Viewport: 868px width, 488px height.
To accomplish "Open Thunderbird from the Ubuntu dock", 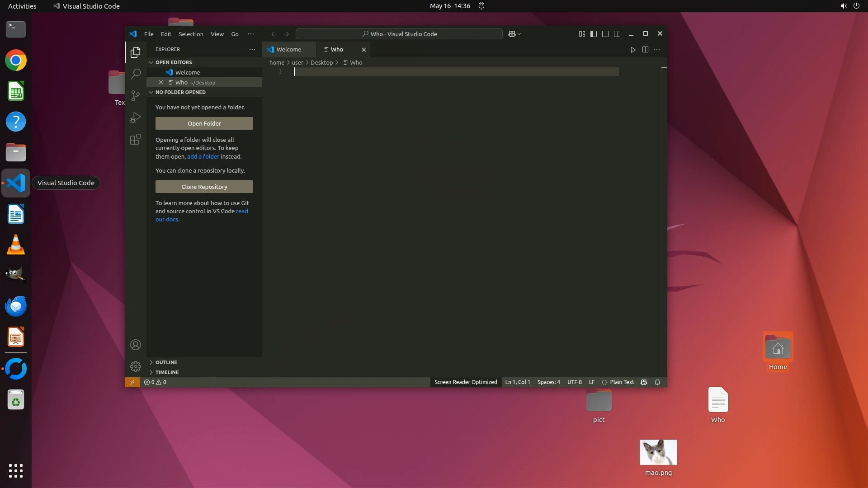I will [16, 307].
